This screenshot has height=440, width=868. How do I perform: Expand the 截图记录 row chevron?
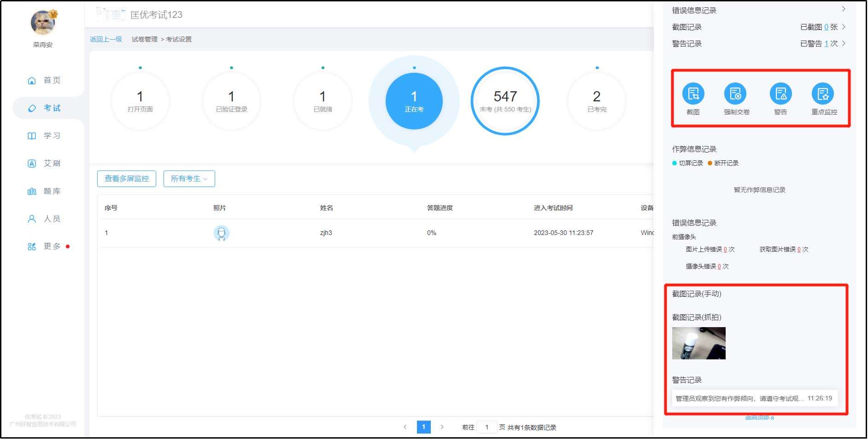pyautogui.click(x=844, y=27)
